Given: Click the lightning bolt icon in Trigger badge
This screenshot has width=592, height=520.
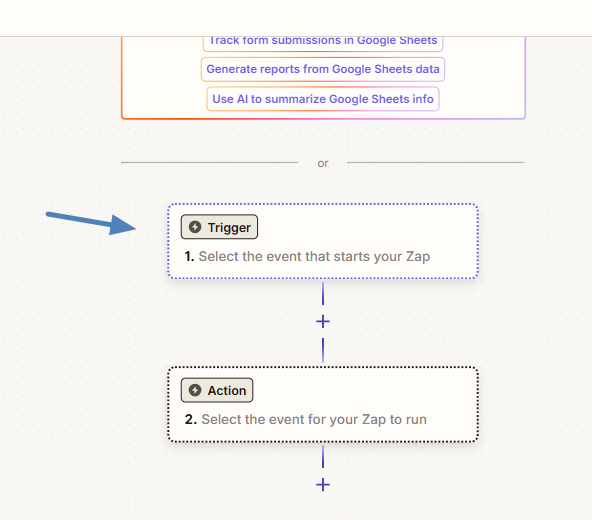Looking at the screenshot, I should point(195,227).
